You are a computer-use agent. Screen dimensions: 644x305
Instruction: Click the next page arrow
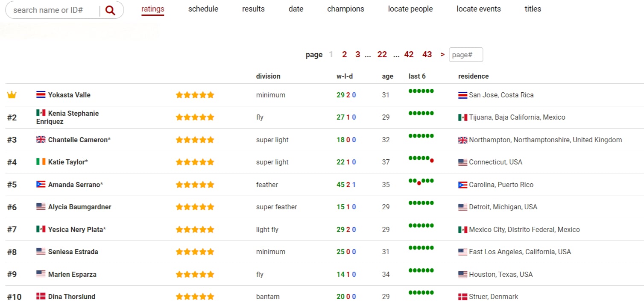[x=442, y=55]
